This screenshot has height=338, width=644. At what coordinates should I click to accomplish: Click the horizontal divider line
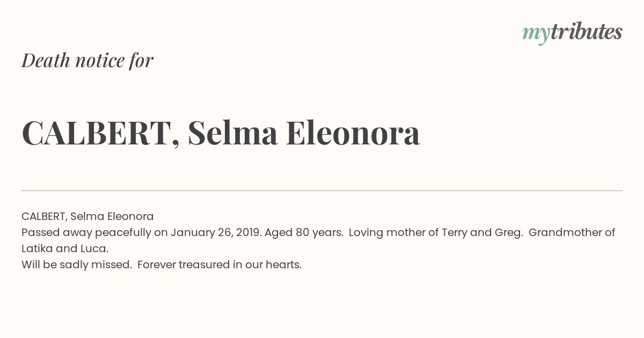tap(322, 190)
